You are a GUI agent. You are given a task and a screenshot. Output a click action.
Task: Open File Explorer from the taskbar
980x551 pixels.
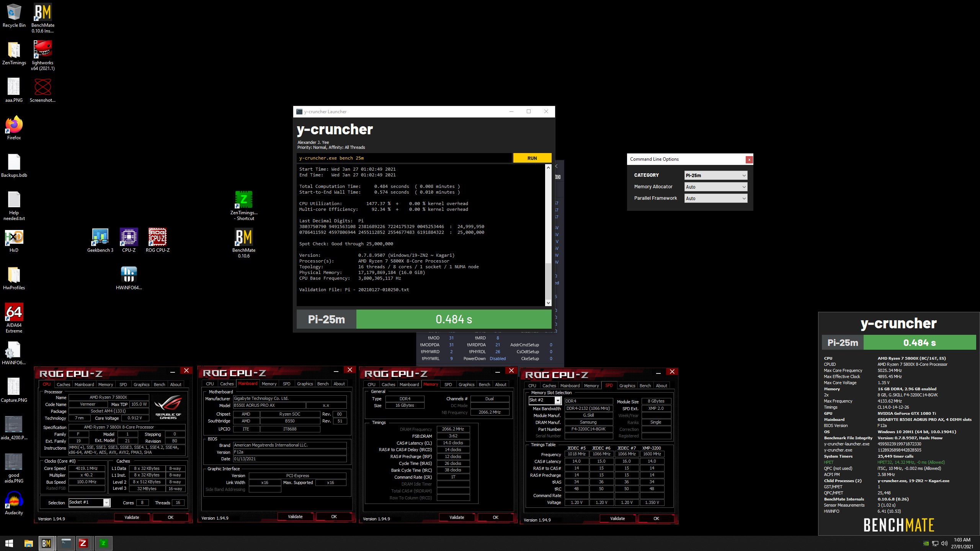click(28, 543)
